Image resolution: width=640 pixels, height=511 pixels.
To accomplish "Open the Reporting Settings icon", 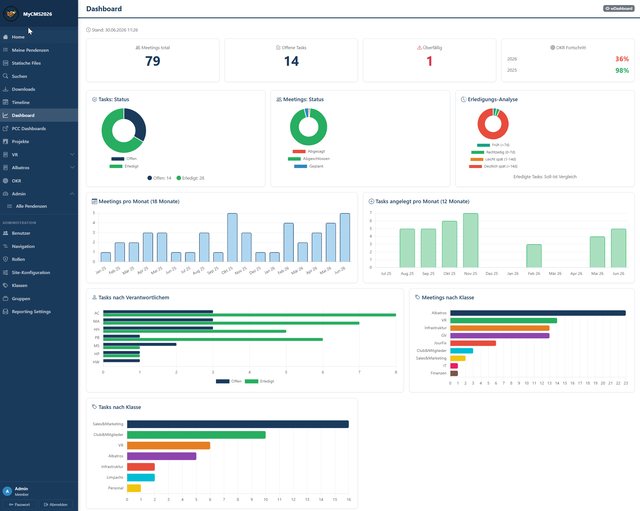I will pyautogui.click(x=5, y=311).
